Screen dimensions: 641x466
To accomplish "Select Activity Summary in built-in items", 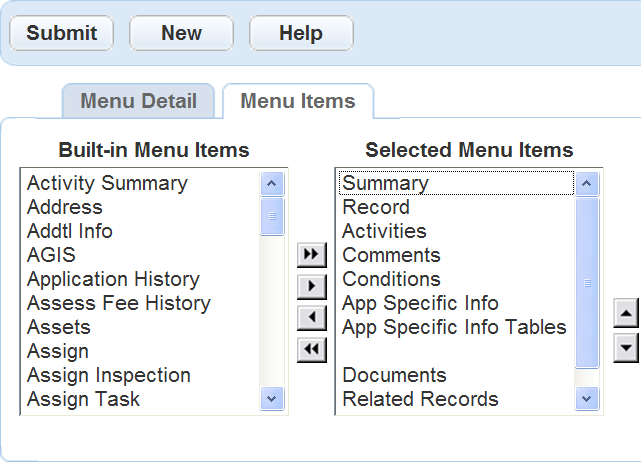I will click(107, 183).
